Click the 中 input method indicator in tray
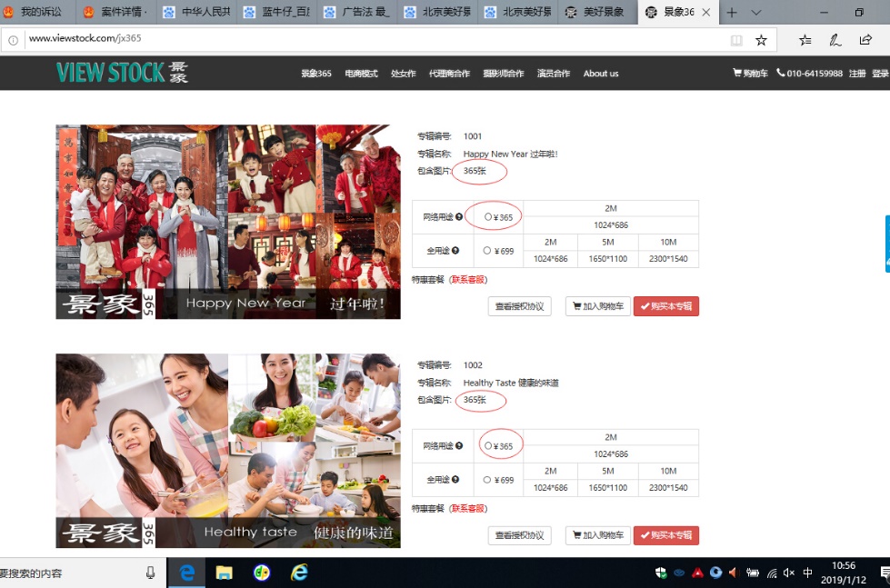Viewport: 890px width, 588px height. pyautogui.click(x=808, y=573)
